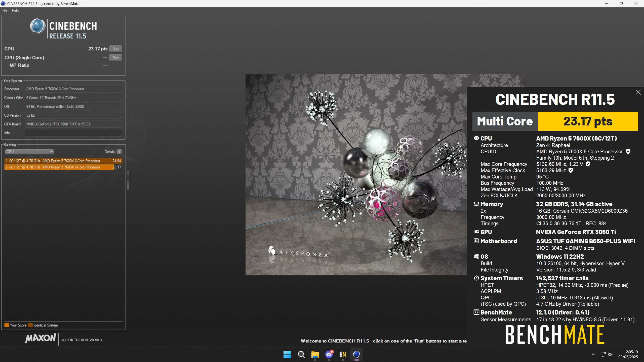Open the clock and date flyout
The width and height of the screenshot is (644, 362).
pos(628,354)
